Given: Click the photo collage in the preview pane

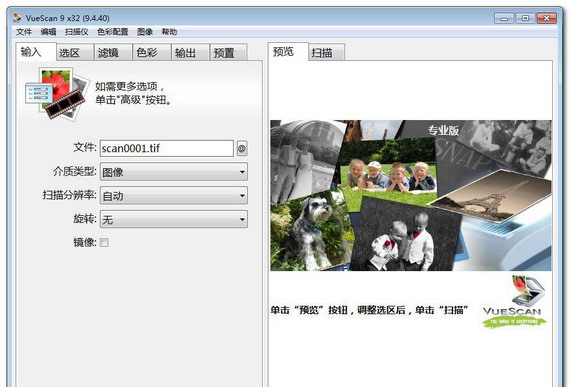Looking at the screenshot, I should tap(411, 195).
